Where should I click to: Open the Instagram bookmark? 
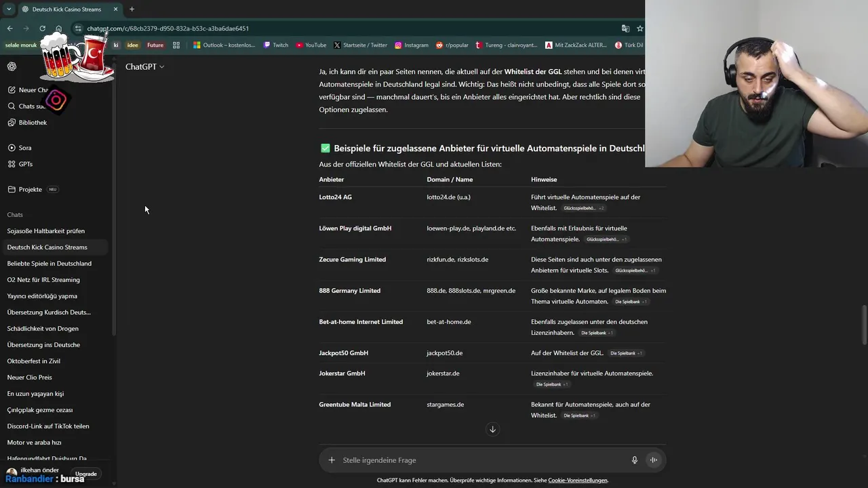412,45
